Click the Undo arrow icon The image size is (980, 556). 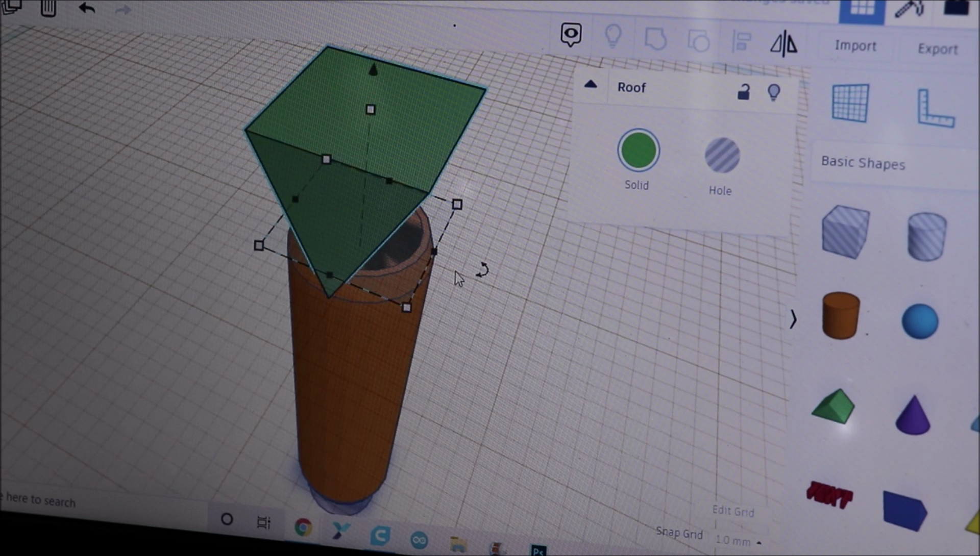pyautogui.click(x=87, y=8)
